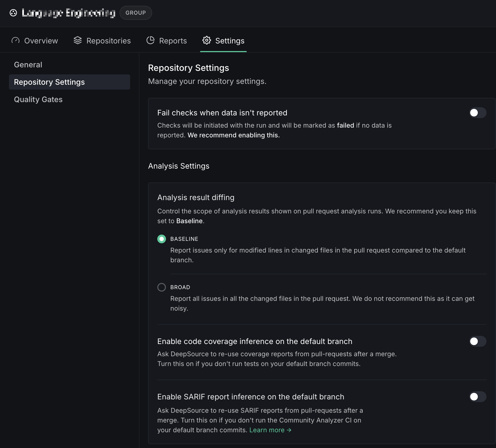This screenshot has width=496, height=448.
Task: Click the team logo icon beside group name
Action: coord(13,13)
